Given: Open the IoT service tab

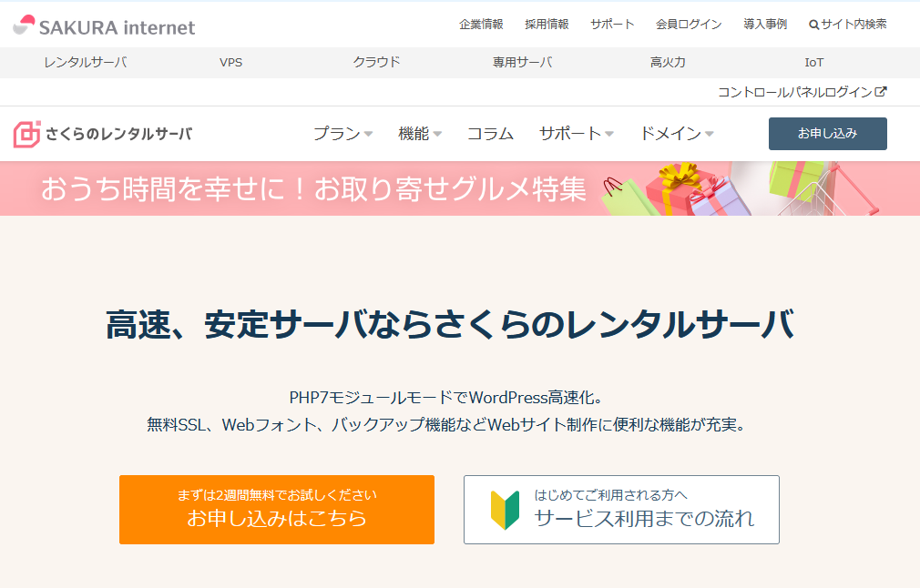Looking at the screenshot, I should tap(813, 63).
